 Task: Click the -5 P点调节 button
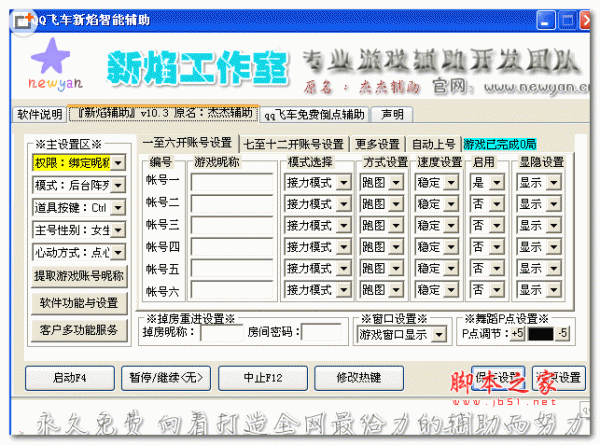(562, 333)
